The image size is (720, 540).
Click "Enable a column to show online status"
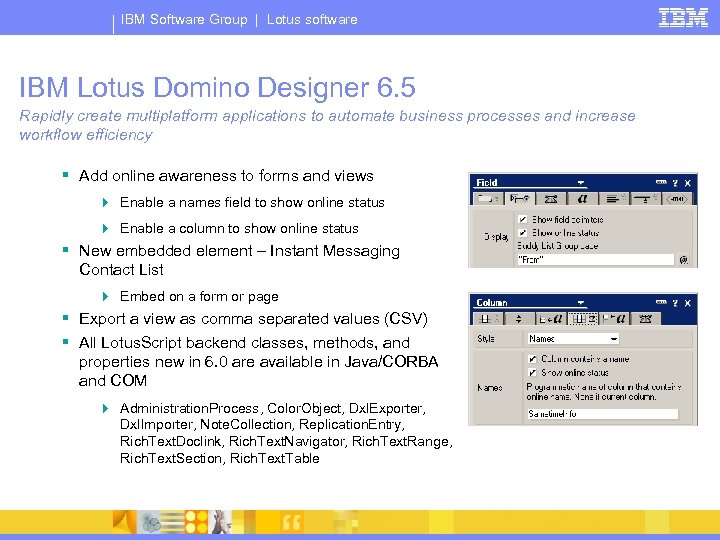click(239, 228)
